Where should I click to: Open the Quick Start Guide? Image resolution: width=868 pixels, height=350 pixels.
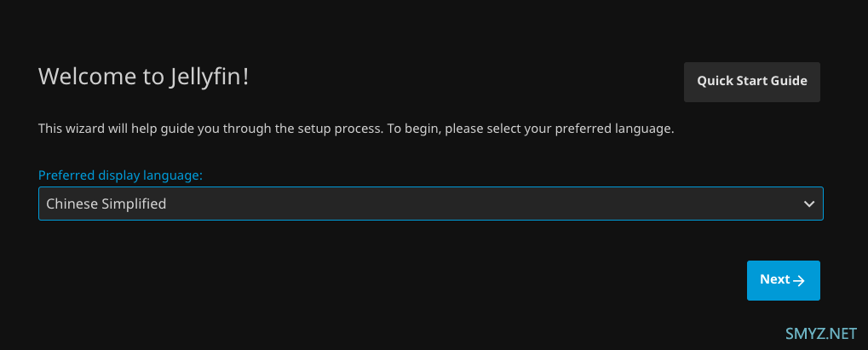point(751,82)
